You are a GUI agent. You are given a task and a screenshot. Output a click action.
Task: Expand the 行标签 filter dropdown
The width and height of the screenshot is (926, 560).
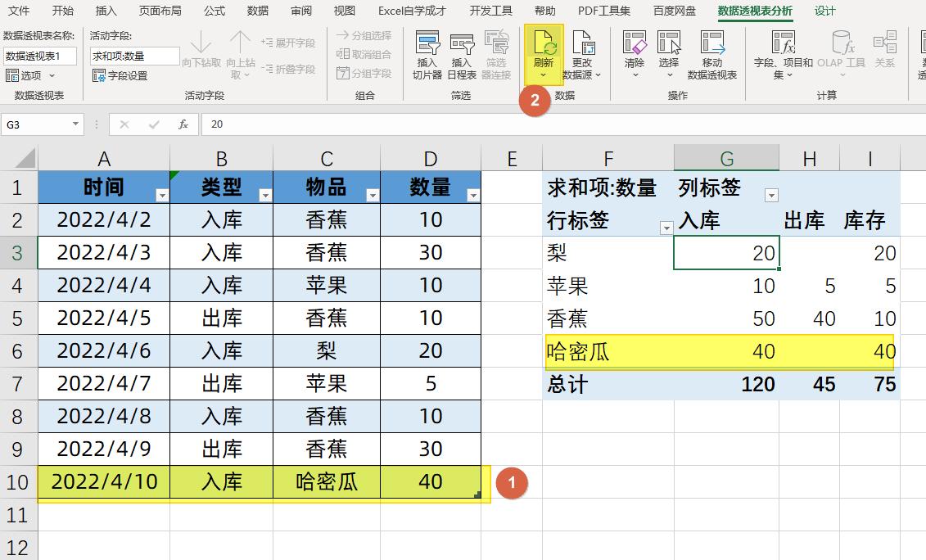[667, 227]
